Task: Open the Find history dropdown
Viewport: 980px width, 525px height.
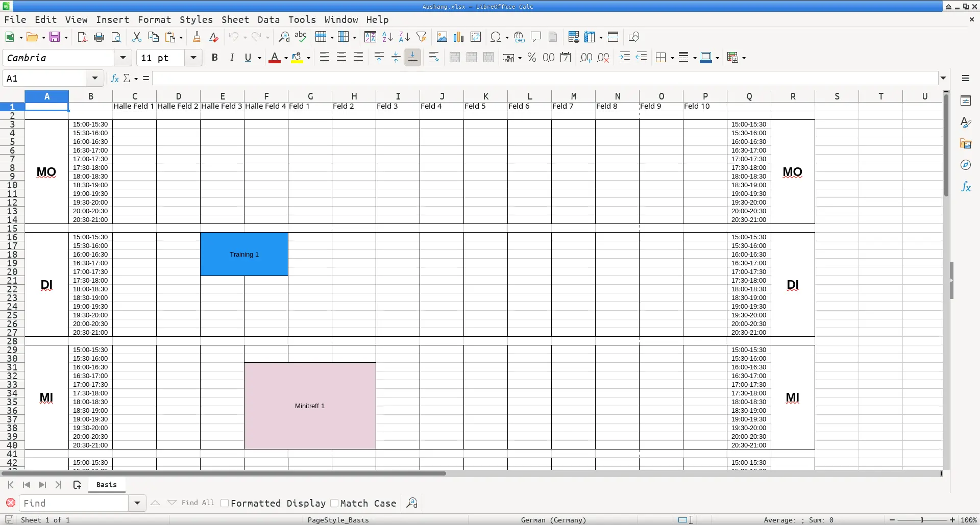Action: click(137, 503)
